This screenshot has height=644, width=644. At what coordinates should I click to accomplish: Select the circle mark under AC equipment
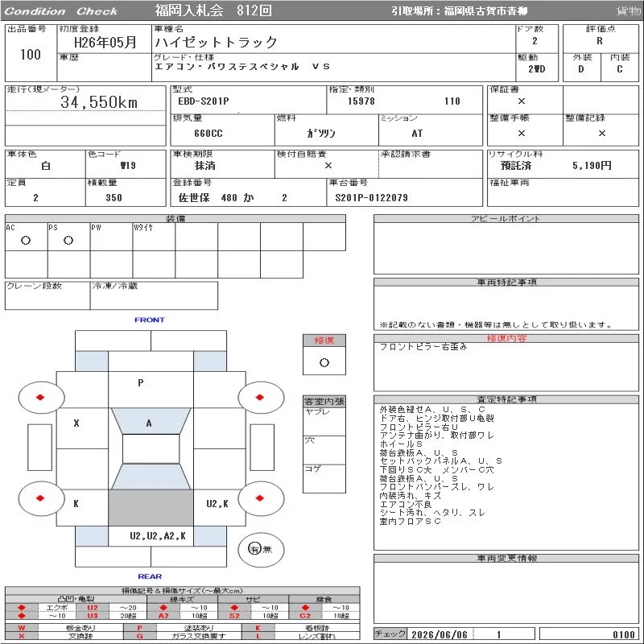point(26,240)
